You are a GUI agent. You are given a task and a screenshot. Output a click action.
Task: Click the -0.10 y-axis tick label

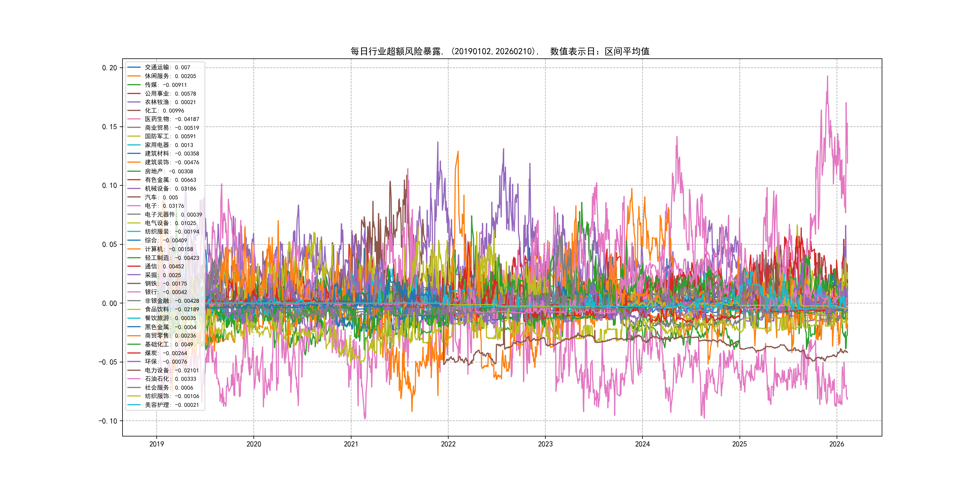(108, 421)
